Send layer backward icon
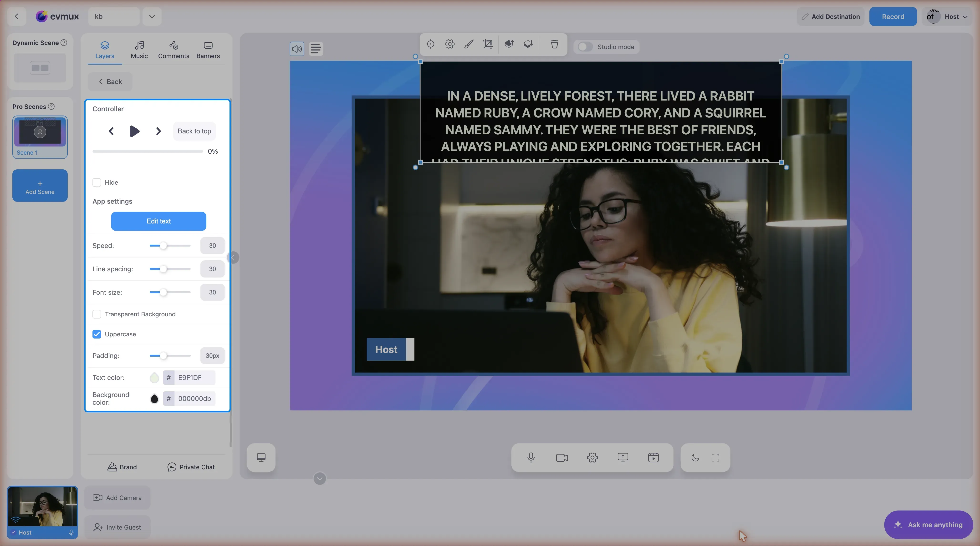The width and height of the screenshot is (980, 546). 528,44
